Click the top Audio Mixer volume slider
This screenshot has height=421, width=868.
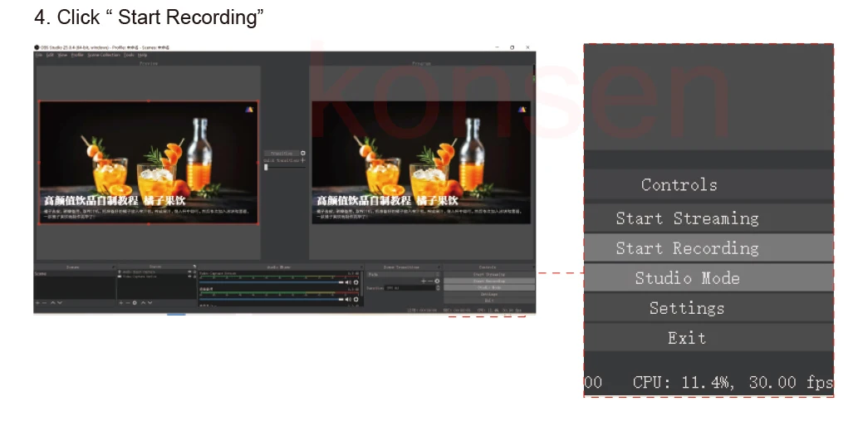pyautogui.click(x=266, y=282)
